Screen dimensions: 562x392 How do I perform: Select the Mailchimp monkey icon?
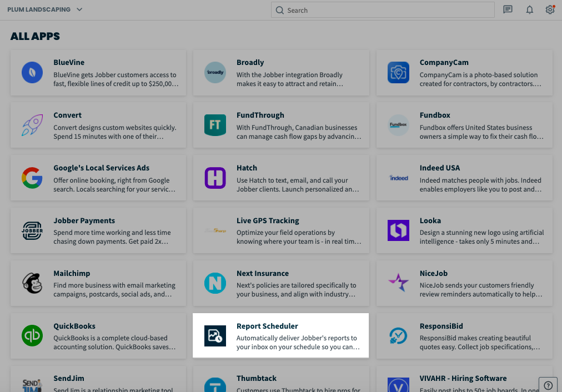pos(32,282)
